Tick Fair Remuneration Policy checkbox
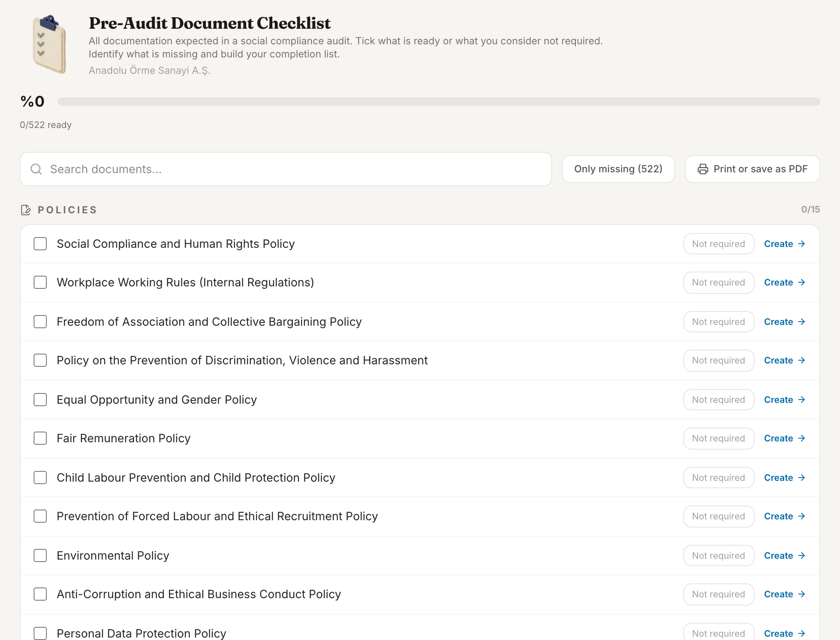The height and width of the screenshot is (640, 840). (40, 438)
